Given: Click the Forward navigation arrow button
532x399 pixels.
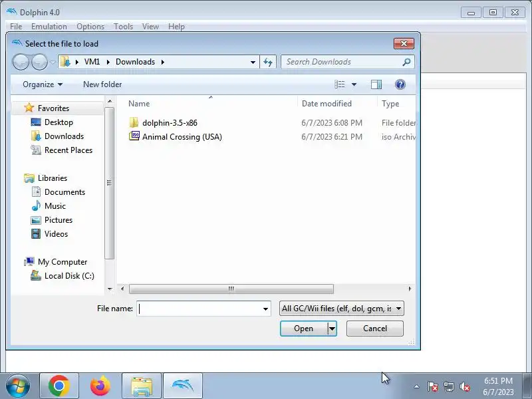Looking at the screenshot, I should (40, 62).
